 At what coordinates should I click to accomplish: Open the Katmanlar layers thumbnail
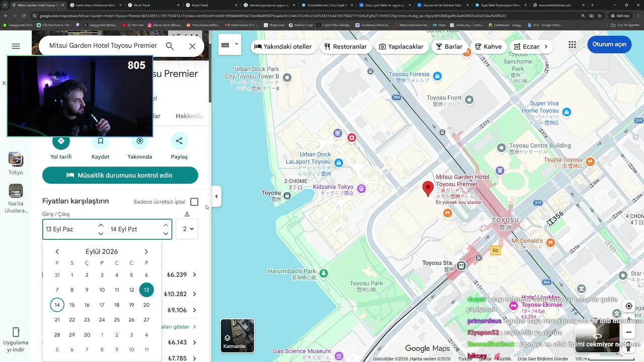[237, 336]
